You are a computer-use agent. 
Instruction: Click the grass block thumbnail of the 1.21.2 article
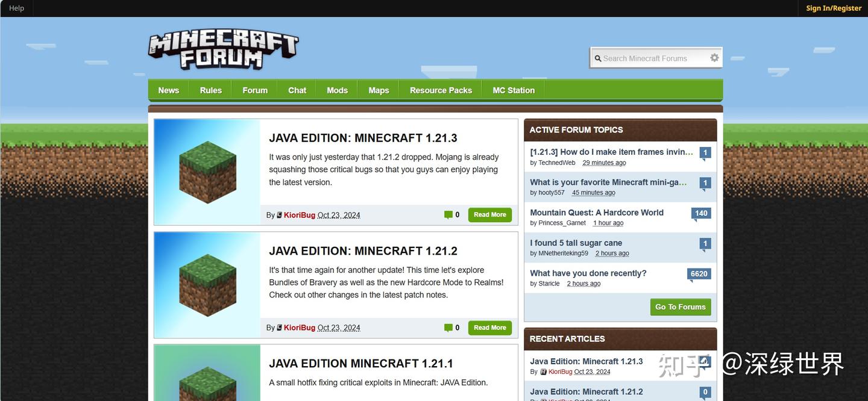click(x=207, y=284)
